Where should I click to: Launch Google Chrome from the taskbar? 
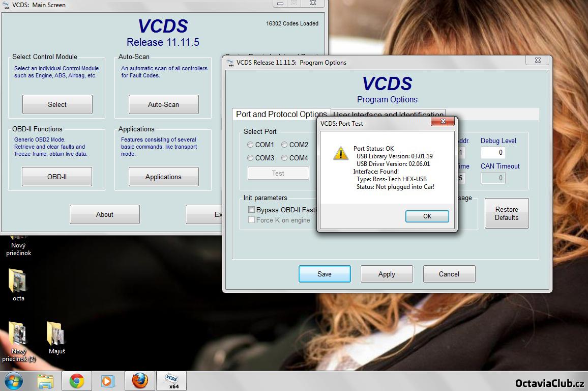tap(77, 381)
